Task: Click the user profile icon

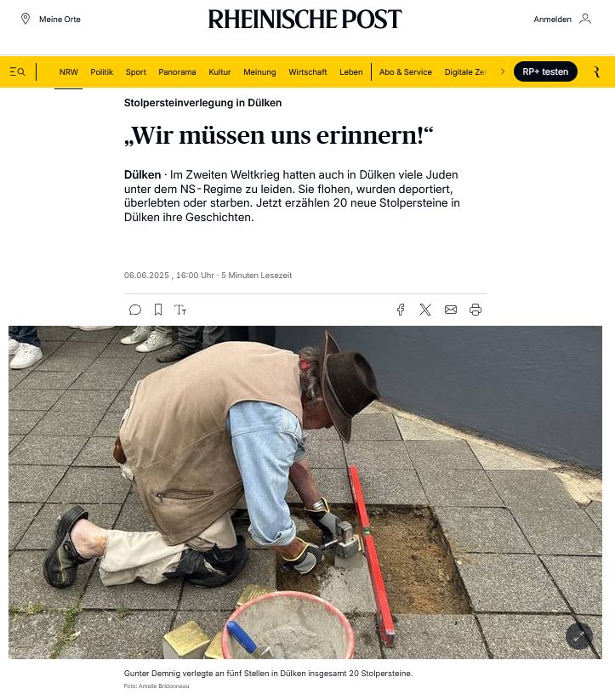Action: tap(585, 19)
